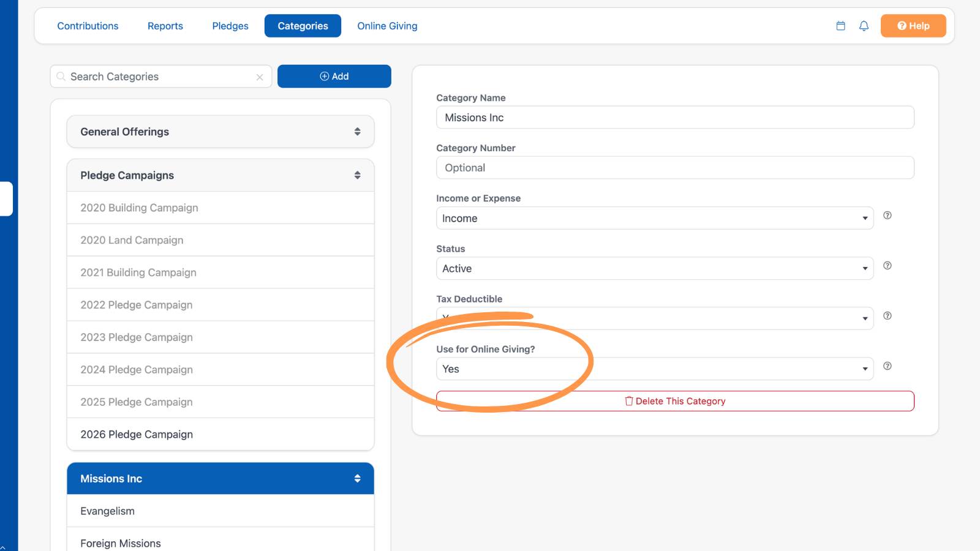980x551 pixels.
Task: Click the Category Number field
Action: 675,168
